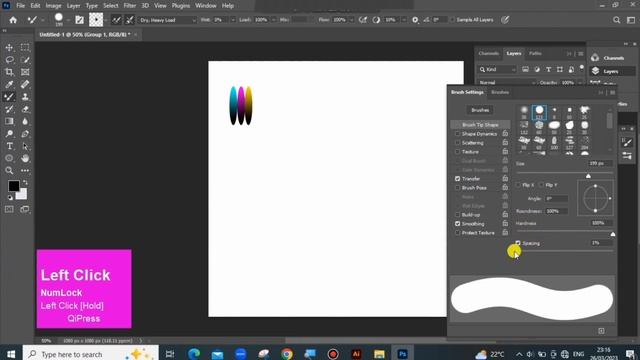Swap foreground and background colors

(25, 182)
